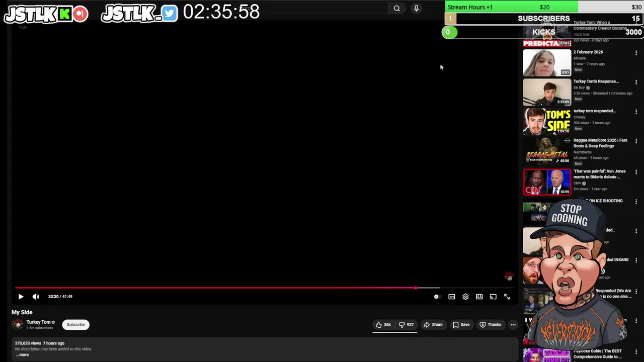
Task: Click Turkey Tom's channel avatar
Action: 18,325
